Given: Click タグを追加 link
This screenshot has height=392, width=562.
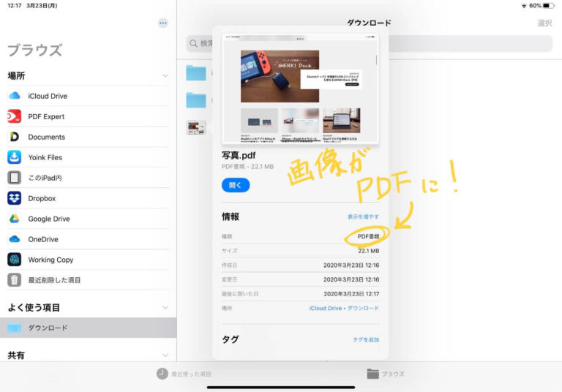Looking at the screenshot, I should (x=366, y=339).
